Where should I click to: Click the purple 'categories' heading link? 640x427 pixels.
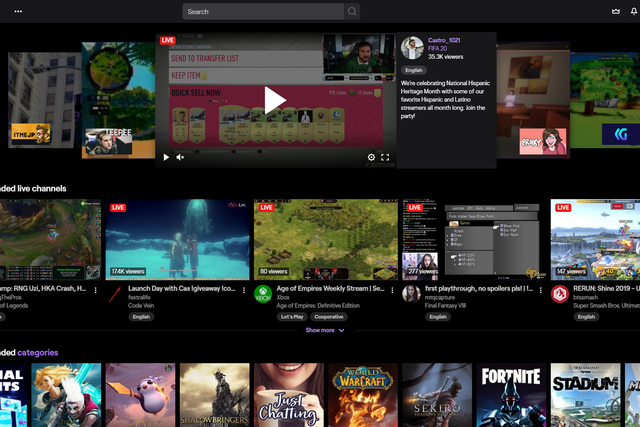(38, 352)
